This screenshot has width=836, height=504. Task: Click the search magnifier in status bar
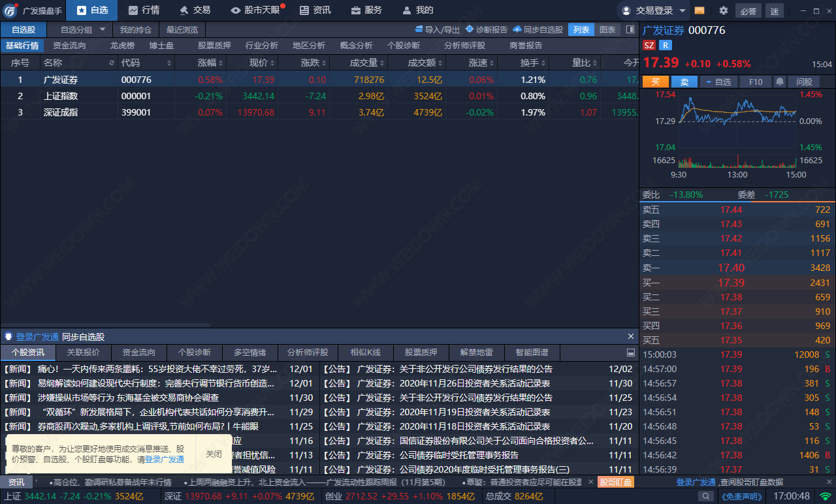click(x=706, y=496)
